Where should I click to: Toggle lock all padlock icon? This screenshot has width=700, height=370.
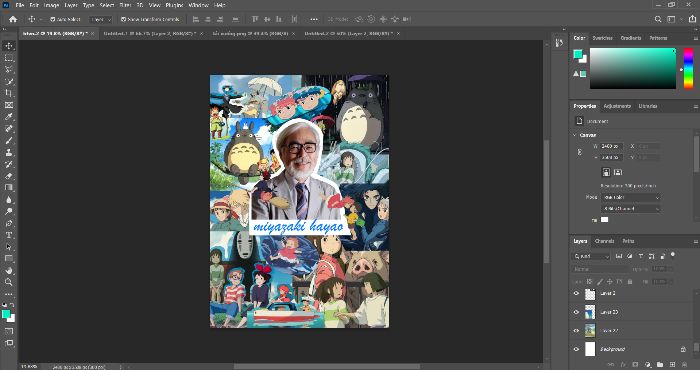(x=630, y=282)
